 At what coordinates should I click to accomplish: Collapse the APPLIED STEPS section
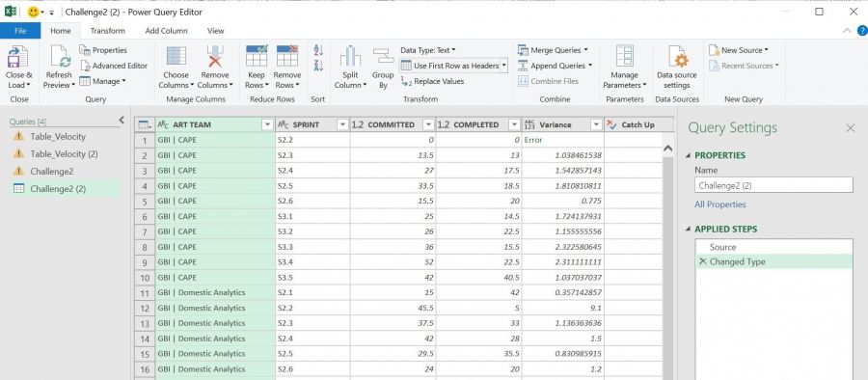pyautogui.click(x=689, y=230)
